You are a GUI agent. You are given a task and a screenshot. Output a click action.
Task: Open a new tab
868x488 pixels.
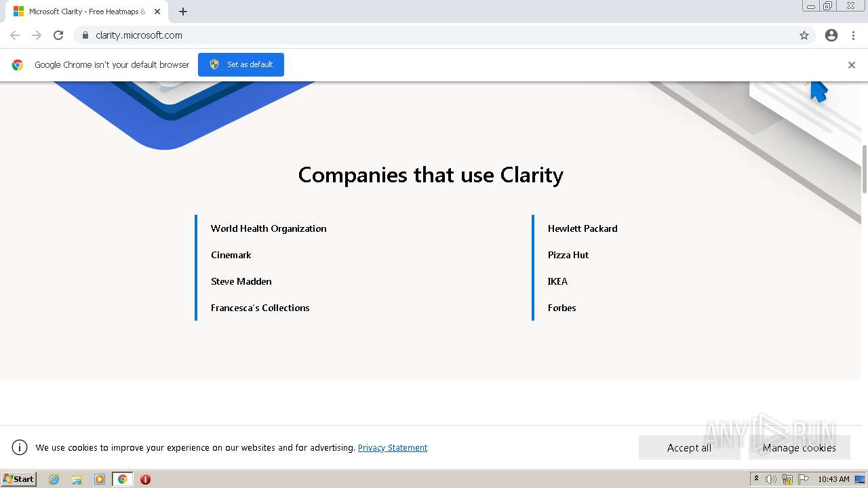(x=183, y=12)
